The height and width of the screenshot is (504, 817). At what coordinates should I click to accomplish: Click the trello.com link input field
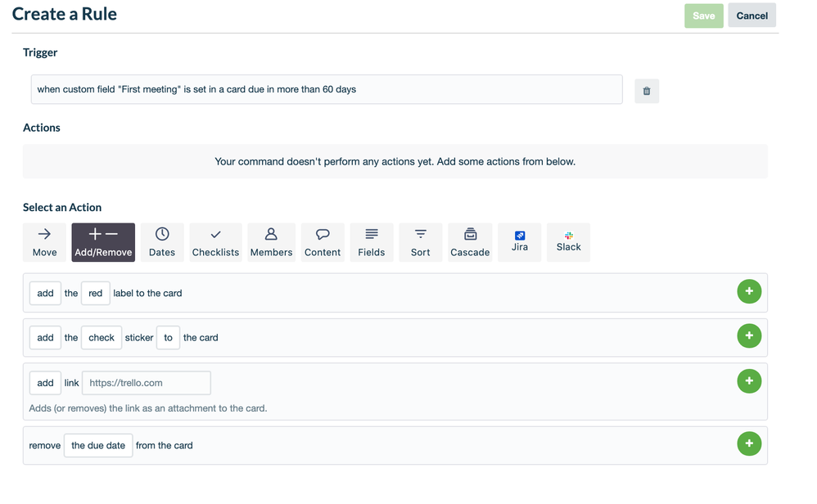click(x=146, y=382)
